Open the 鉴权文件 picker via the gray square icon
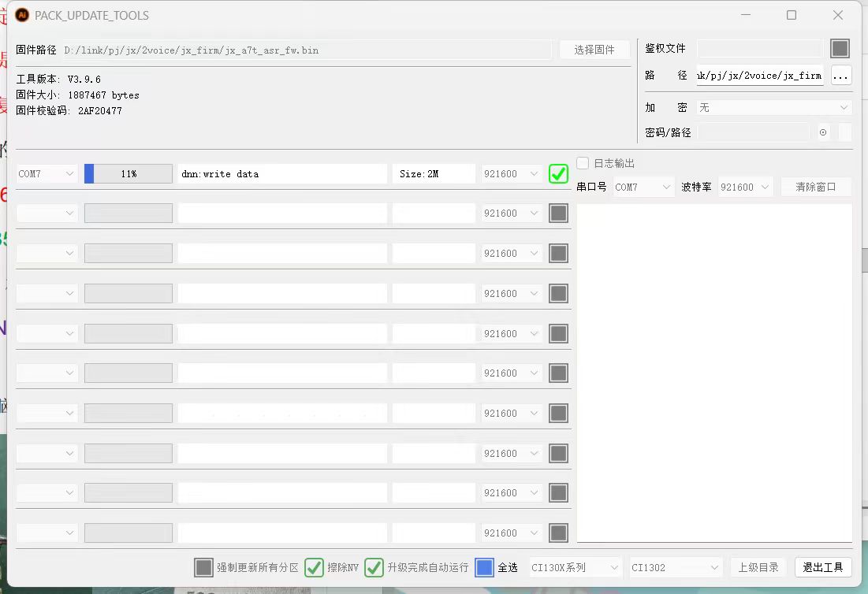The height and width of the screenshot is (594, 868). pyautogui.click(x=840, y=48)
